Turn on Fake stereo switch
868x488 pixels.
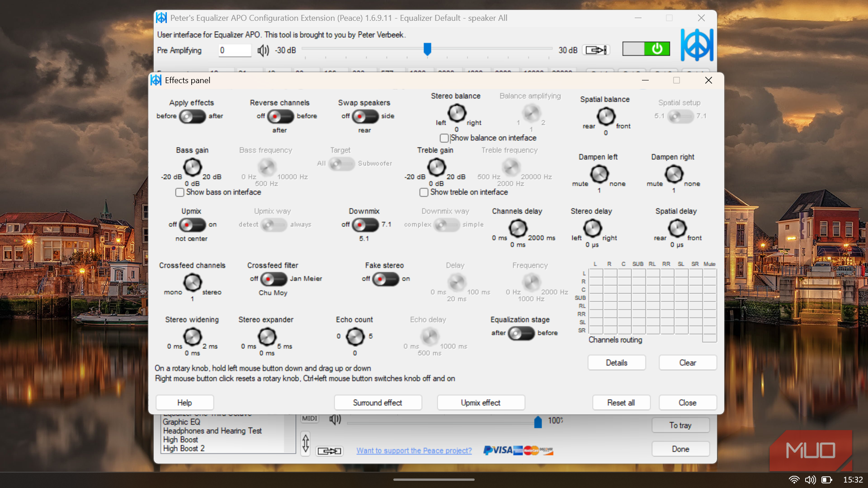(x=385, y=279)
